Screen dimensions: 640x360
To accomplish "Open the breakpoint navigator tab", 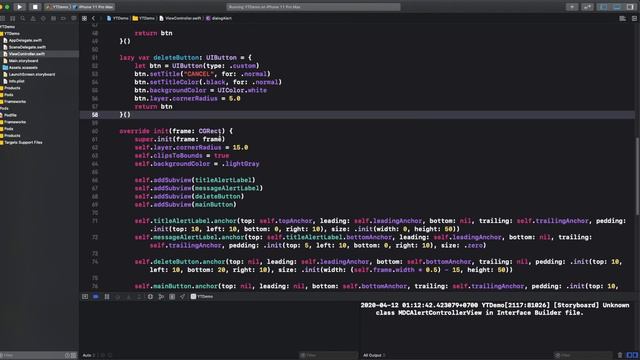I will [x=63, y=18].
